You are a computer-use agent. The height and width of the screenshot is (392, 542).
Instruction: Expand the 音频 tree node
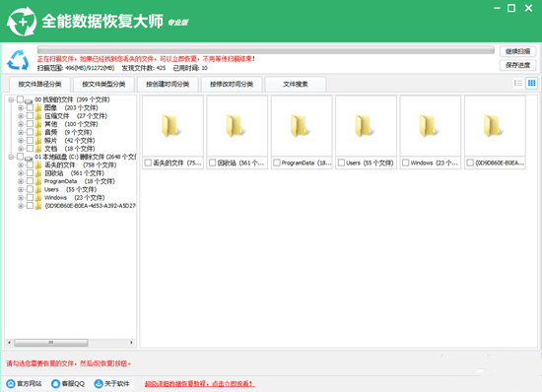click(x=21, y=132)
